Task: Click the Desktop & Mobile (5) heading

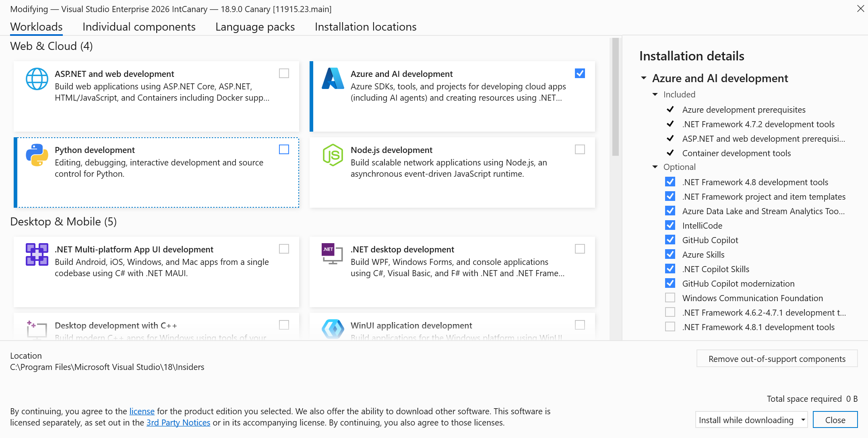Action: tap(64, 221)
